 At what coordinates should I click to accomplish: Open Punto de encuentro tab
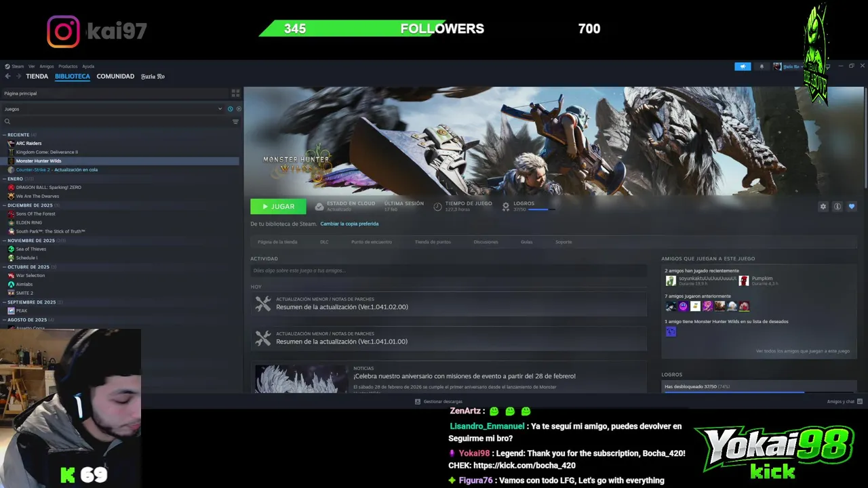point(372,242)
